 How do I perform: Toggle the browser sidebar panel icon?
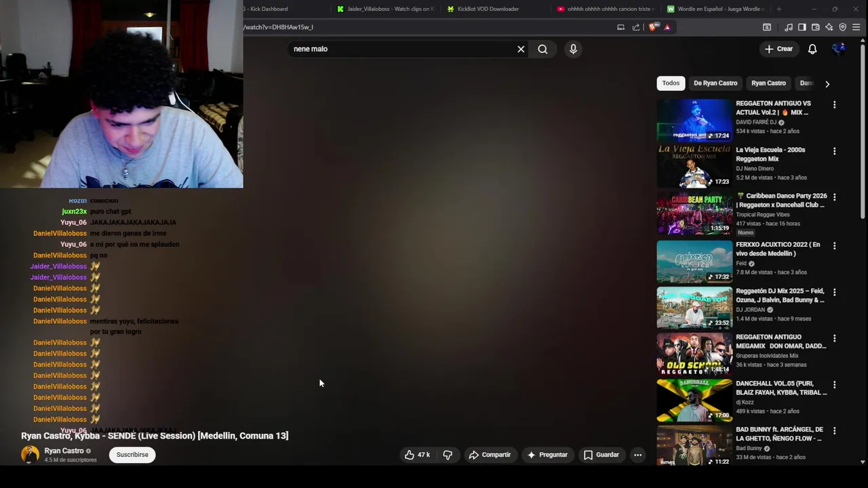pyautogui.click(x=802, y=27)
